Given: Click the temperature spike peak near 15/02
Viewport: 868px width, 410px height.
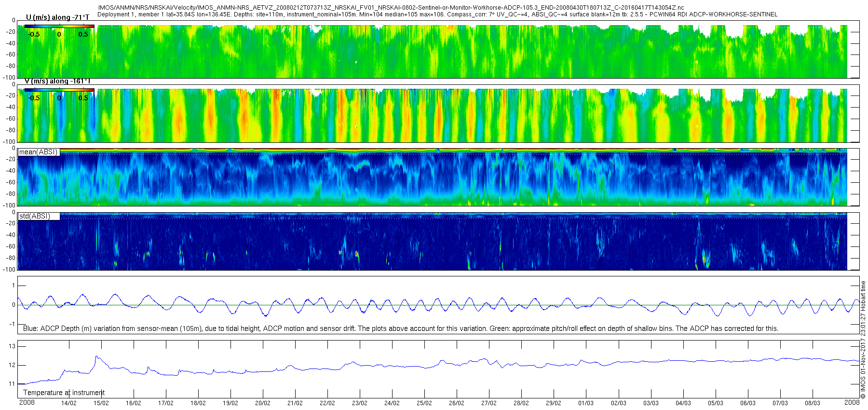Looking at the screenshot, I should coord(96,356).
